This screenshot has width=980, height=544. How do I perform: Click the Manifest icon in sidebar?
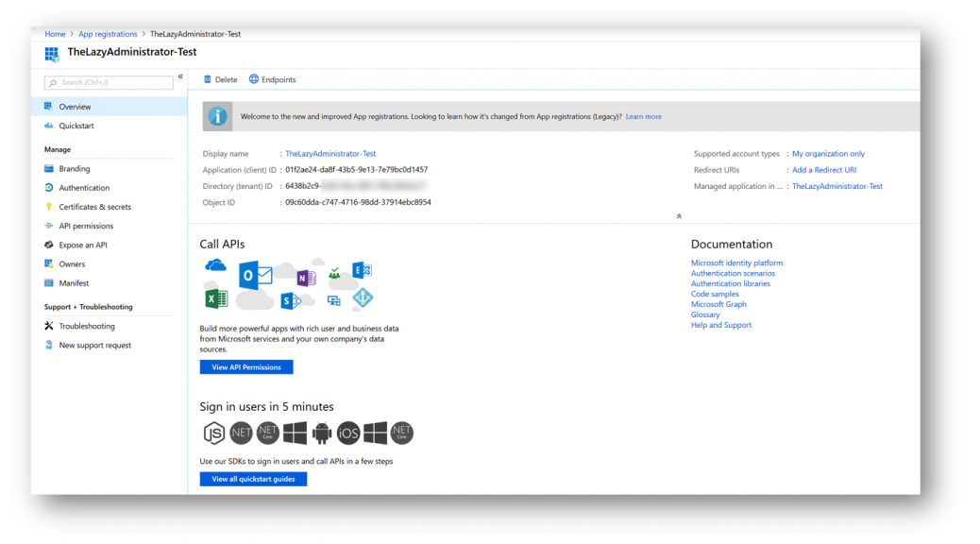point(48,283)
